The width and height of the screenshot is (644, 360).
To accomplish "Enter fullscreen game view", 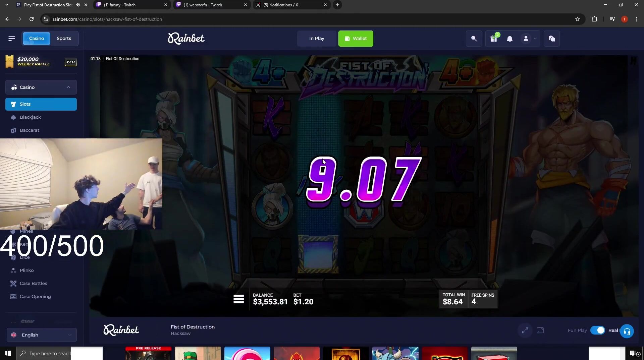I will pos(540,331).
